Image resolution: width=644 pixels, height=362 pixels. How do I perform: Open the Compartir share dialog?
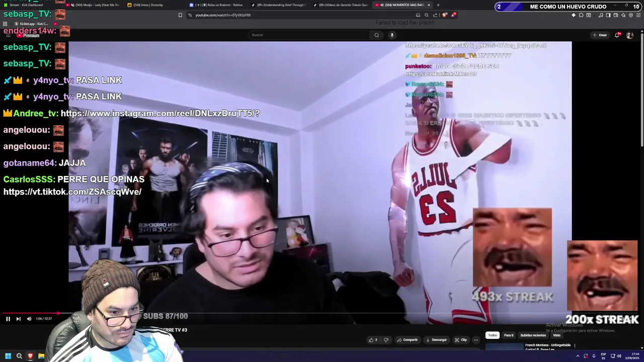(408, 340)
